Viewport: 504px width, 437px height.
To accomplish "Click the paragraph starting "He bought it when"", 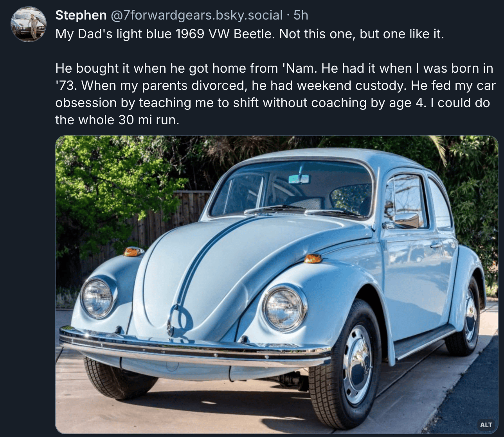I will coord(275,94).
